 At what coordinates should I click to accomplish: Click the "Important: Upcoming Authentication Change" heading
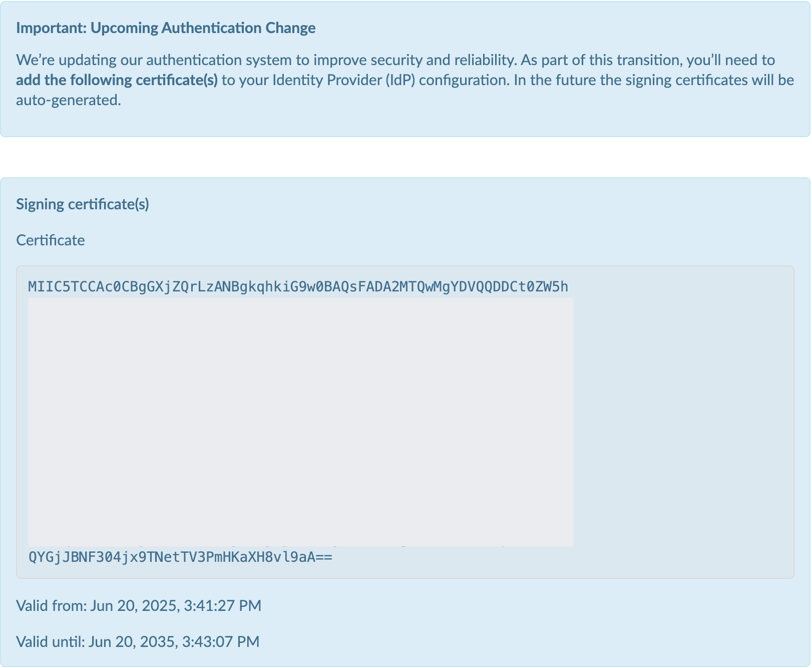[166, 28]
